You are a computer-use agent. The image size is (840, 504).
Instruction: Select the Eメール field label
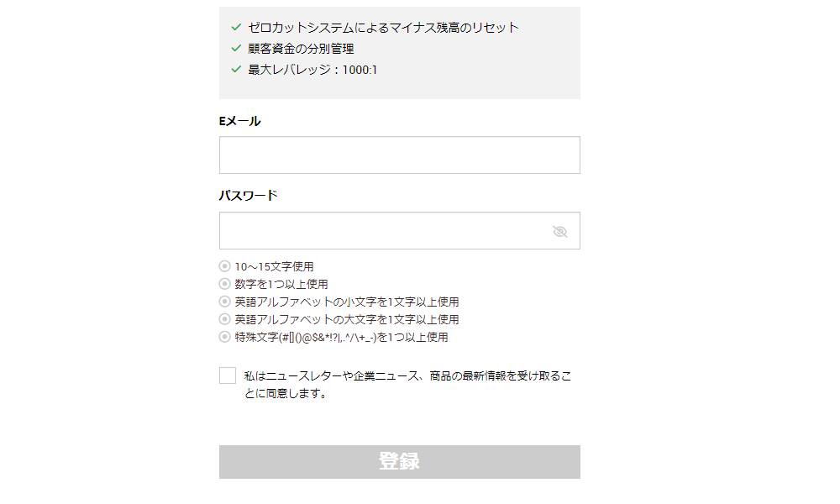tap(239, 120)
